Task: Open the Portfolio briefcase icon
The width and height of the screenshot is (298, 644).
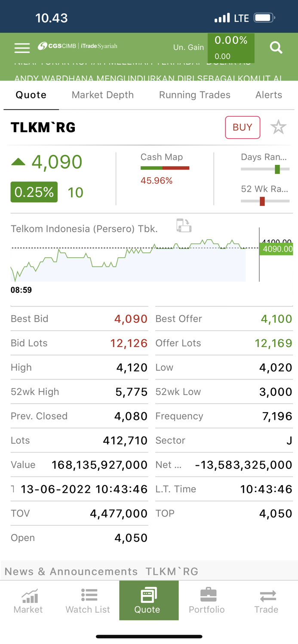Action: tap(207, 600)
